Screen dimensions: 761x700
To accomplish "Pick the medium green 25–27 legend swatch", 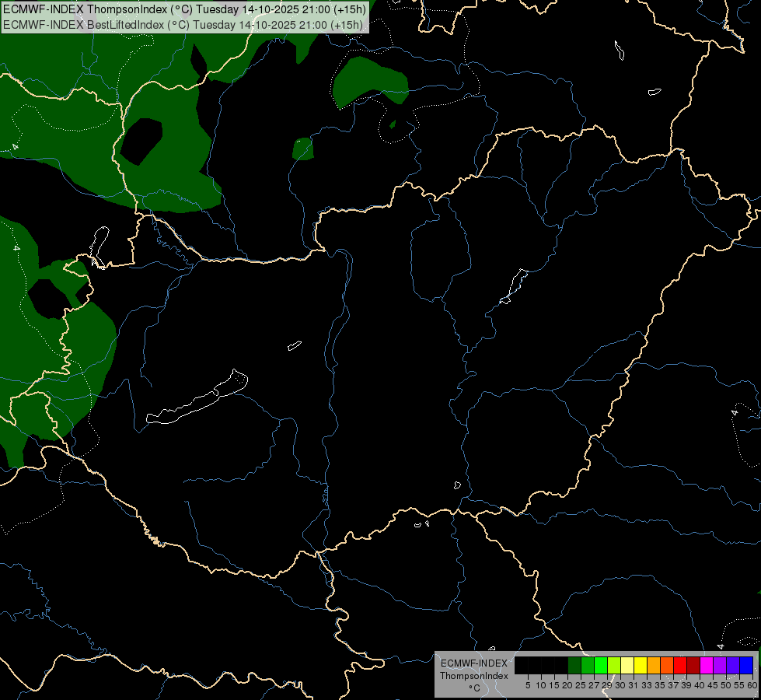I will coord(588,666).
